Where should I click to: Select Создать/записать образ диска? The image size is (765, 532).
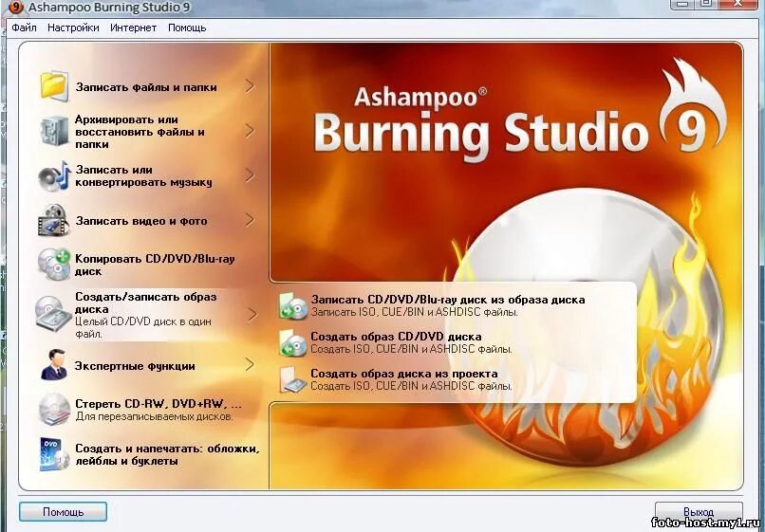point(145,303)
